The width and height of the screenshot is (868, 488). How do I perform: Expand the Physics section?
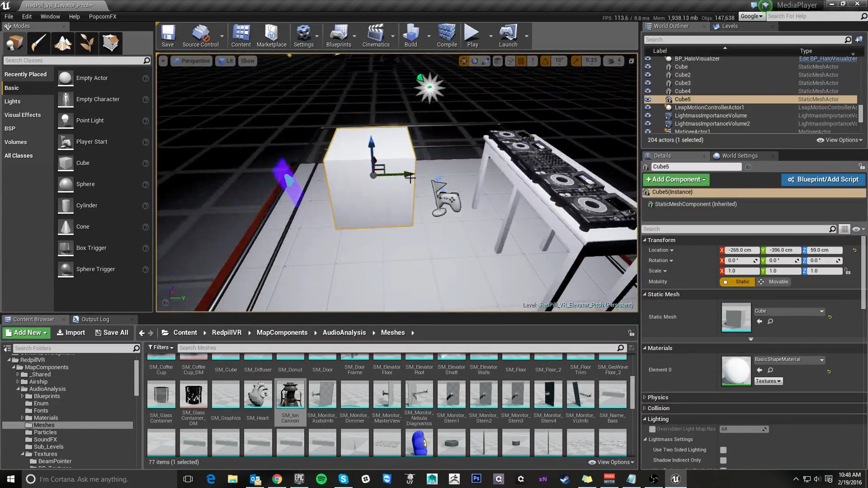tap(658, 397)
